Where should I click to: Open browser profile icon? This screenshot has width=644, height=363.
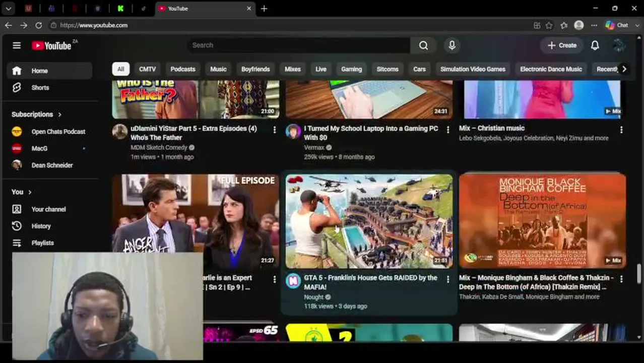(x=579, y=25)
